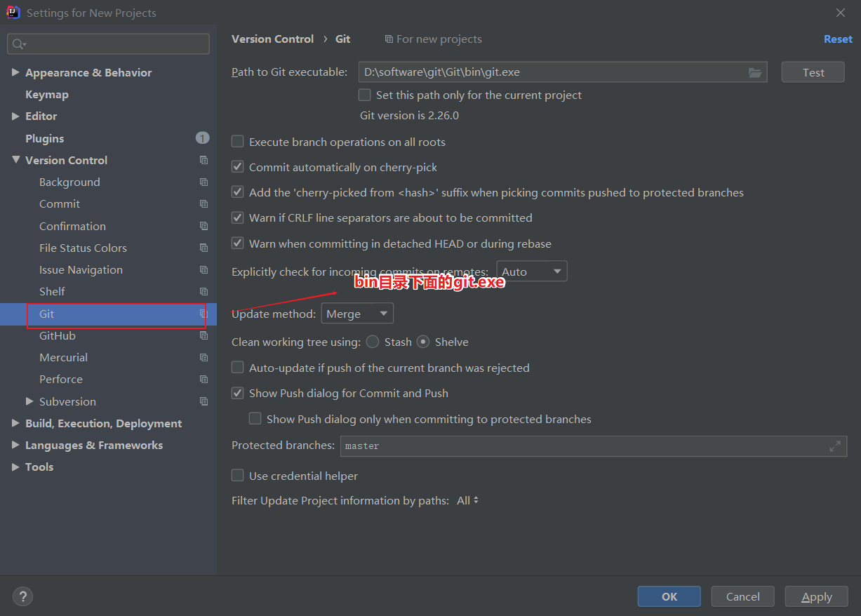Toggle Warn when committing in detached HEAD
The width and height of the screenshot is (861, 616).
pos(238,243)
